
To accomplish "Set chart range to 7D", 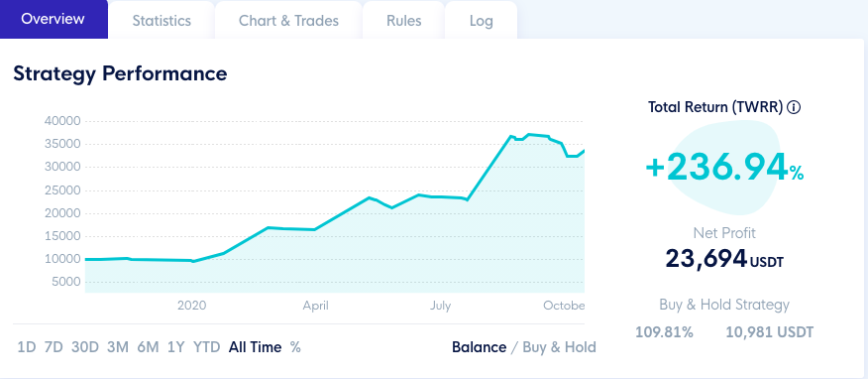I will (54, 347).
